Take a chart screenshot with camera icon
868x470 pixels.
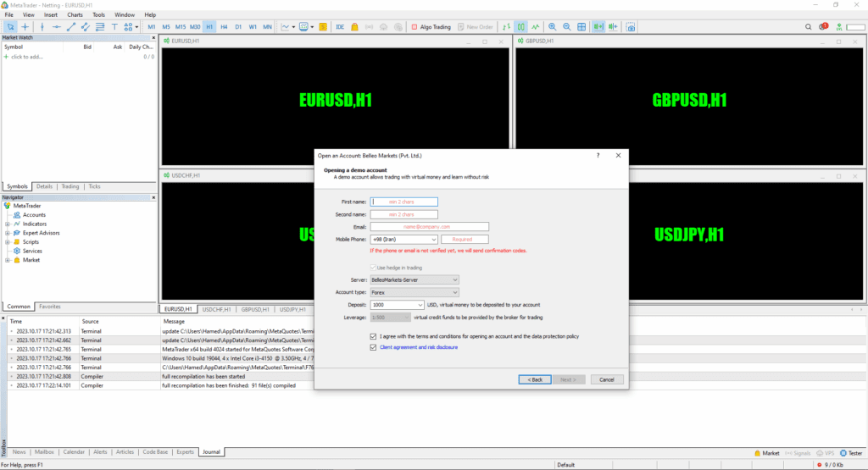(631, 27)
